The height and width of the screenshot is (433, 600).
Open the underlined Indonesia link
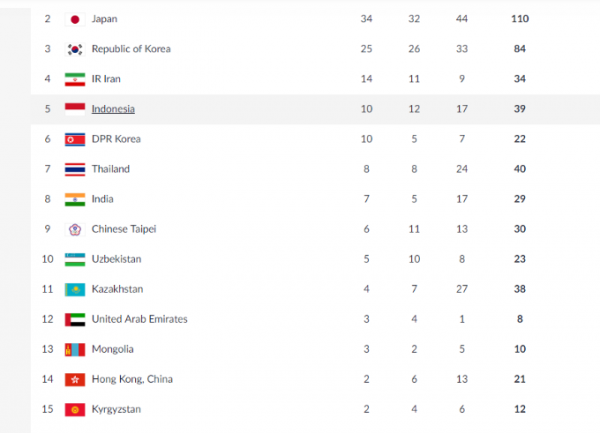pos(113,109)
